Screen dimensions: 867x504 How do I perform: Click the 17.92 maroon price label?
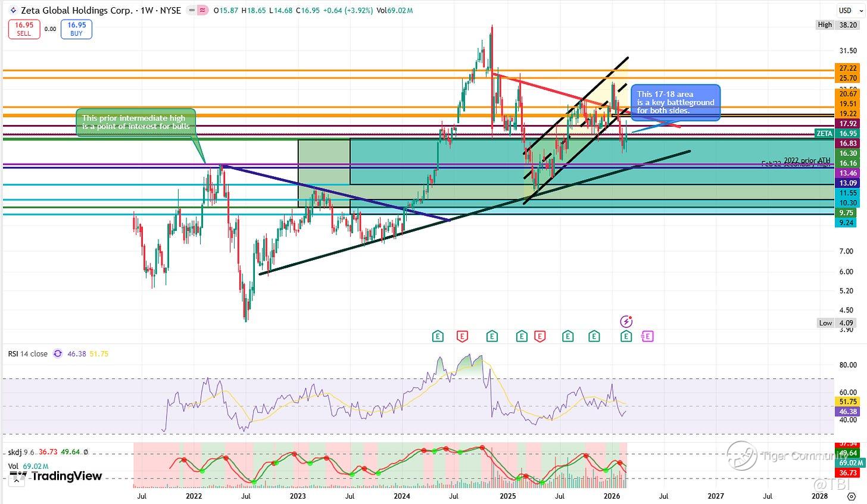tap(847, 124)
